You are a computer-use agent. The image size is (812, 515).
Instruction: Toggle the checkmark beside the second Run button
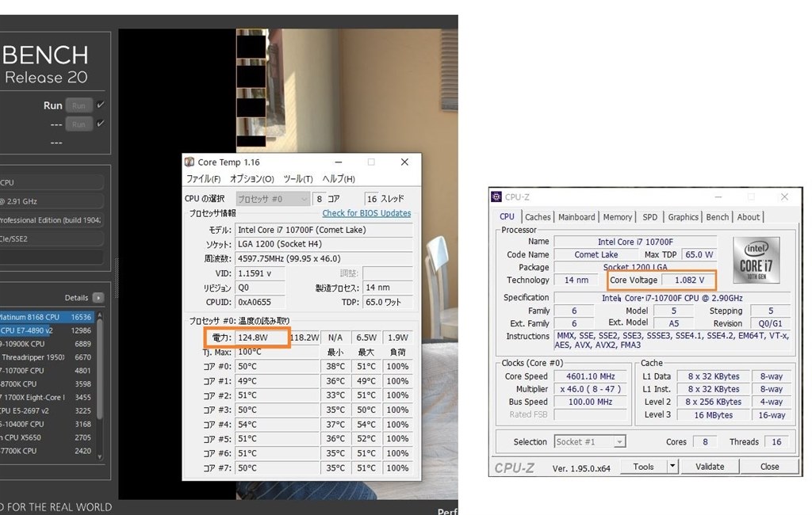pos(101,123)
